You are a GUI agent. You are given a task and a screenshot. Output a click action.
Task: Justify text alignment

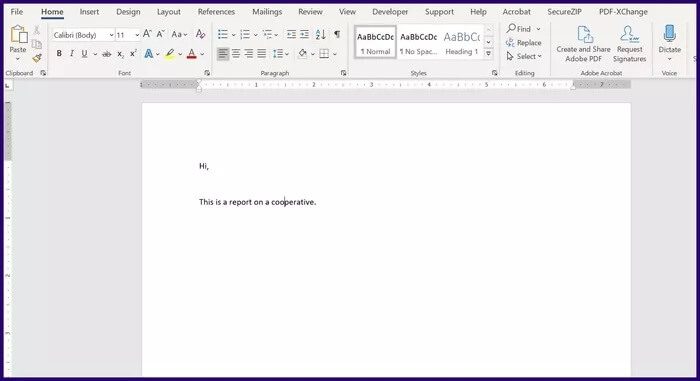coord(262,54)
